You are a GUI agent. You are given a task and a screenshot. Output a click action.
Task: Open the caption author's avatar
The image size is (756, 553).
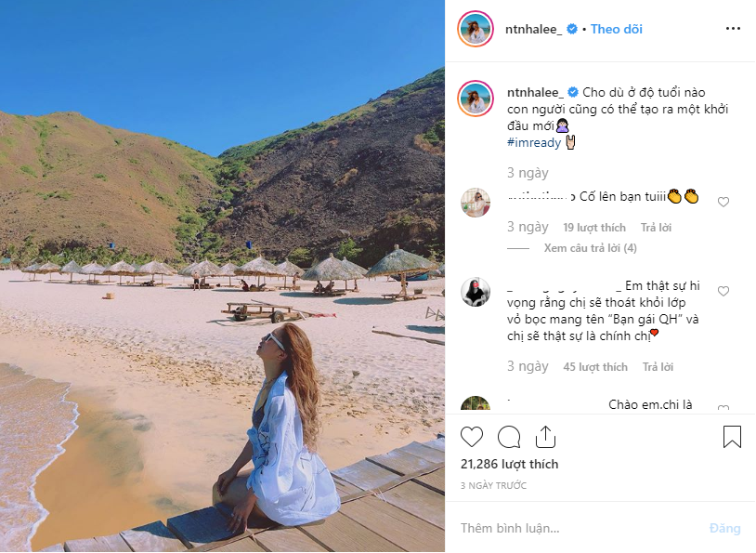[x=475, y=98]
